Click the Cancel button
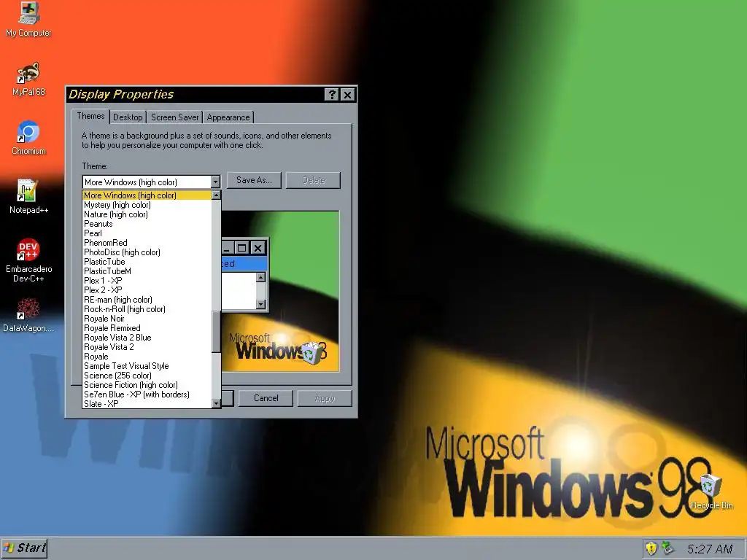 pos(266,398)
